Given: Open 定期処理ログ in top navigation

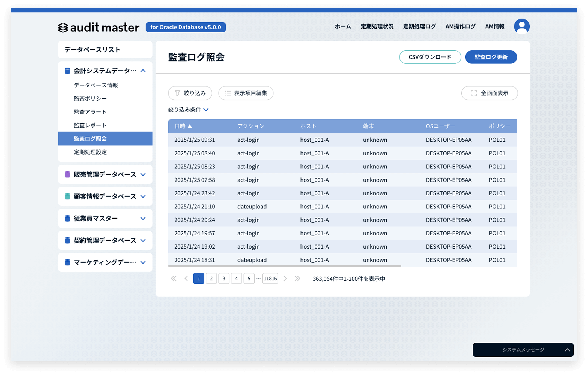Looking at the screenshot, I should 419,26.
